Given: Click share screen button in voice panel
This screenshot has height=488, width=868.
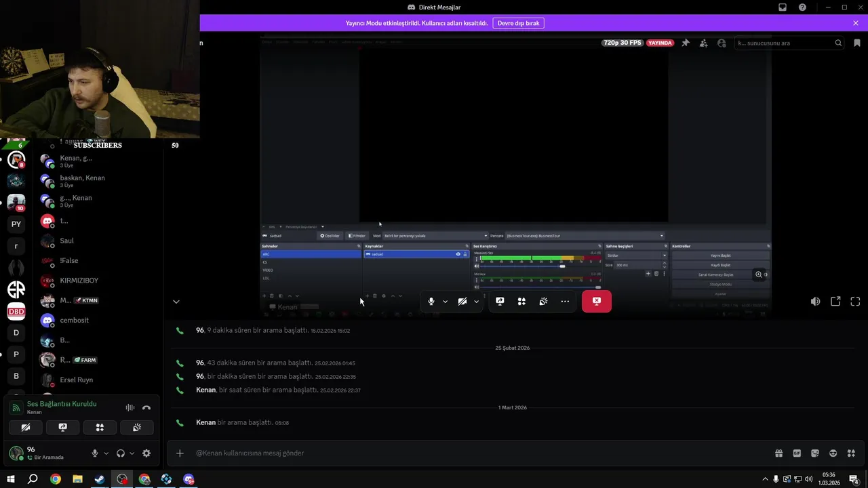Looking at the screenshot, I should coord(63,428).
